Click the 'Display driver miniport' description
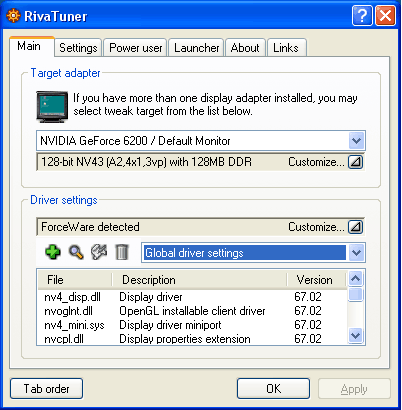402x410 pixels. tap(170, 325)
